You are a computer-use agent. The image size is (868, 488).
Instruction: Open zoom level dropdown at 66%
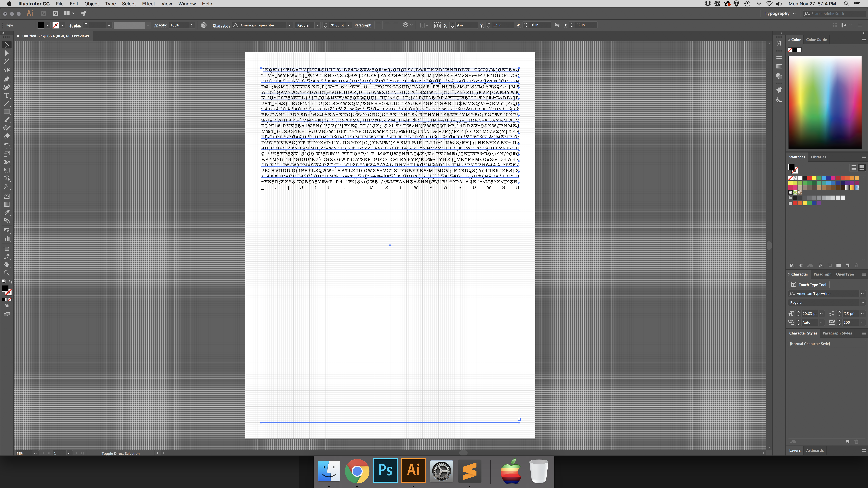pyautogui.click(x=35, y=453)
